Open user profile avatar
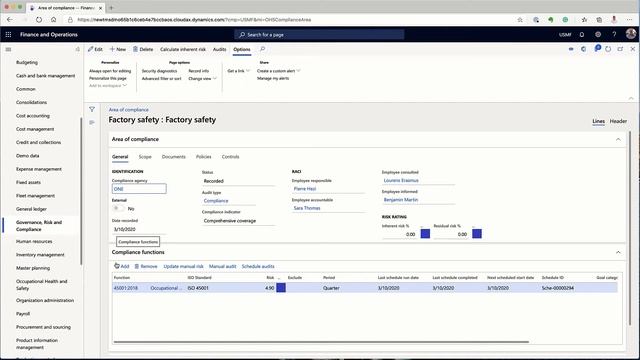The width and height of the screenshot is (640, 360). click(631, 34)
